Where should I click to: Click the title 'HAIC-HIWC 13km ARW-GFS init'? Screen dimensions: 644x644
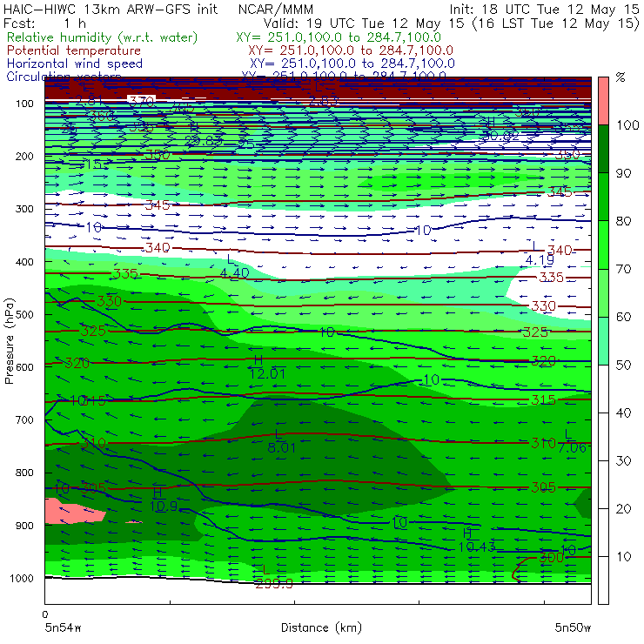[x=111, y=9]
